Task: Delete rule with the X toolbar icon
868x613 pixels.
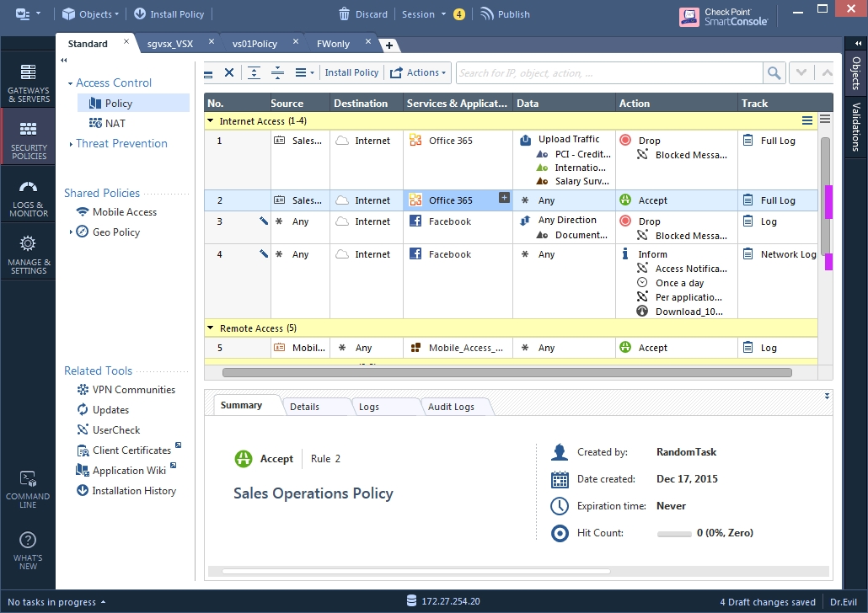Action: point(229,73)
